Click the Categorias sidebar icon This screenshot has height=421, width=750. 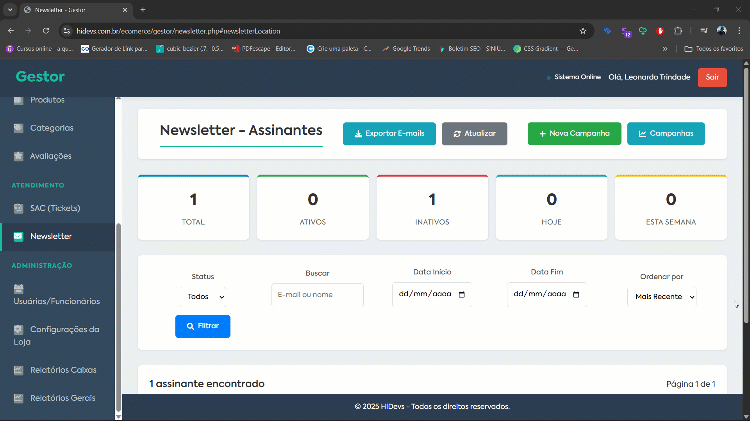18,128
